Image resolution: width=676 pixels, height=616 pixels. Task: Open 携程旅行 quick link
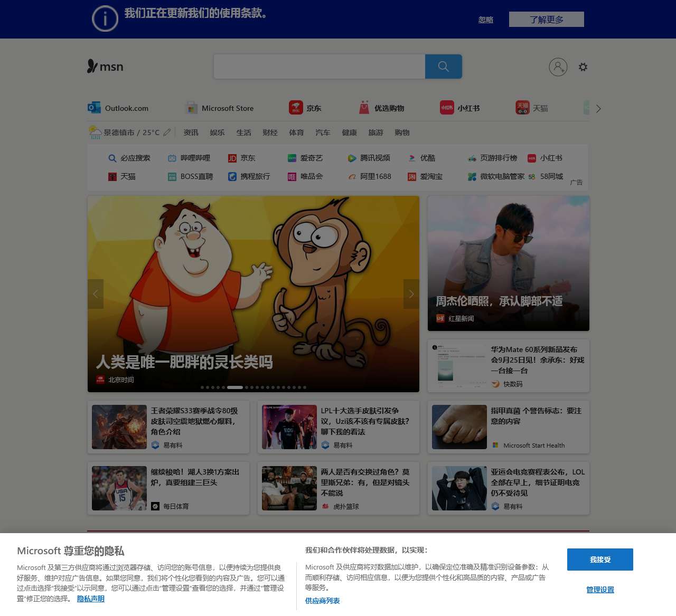click(x=249, y=176)
